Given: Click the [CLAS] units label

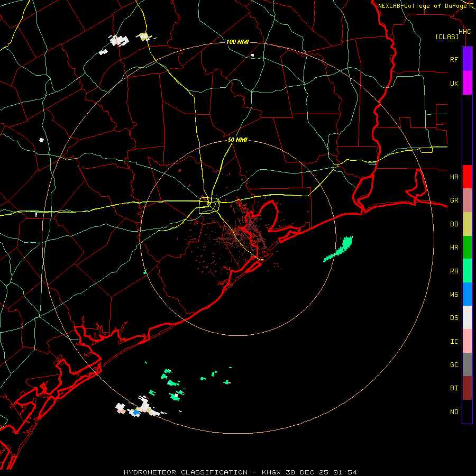Looking at the screenshot, I should point(447,36).
